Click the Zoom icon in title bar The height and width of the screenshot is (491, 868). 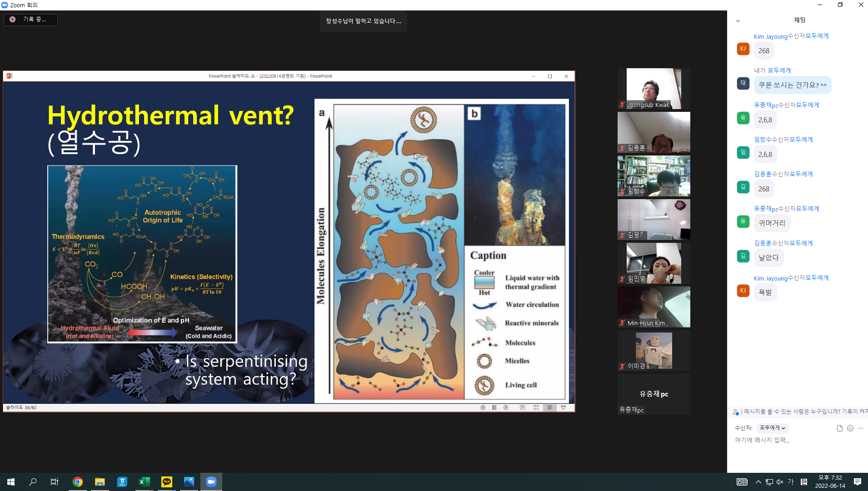5,5
